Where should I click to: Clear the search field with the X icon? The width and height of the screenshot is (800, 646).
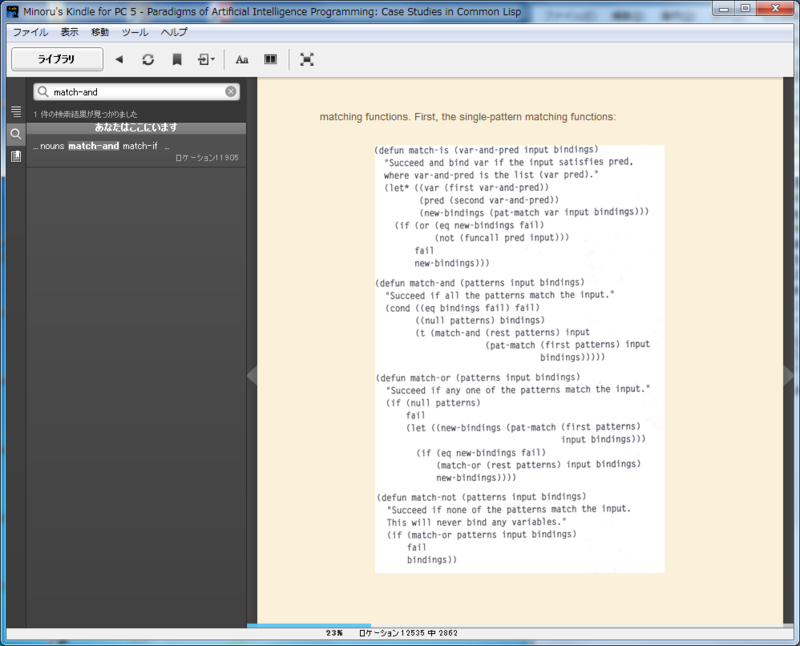coord(231,91)
